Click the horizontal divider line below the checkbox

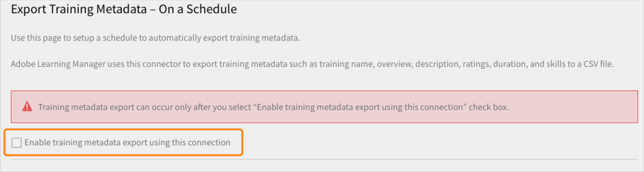[323, 160]
